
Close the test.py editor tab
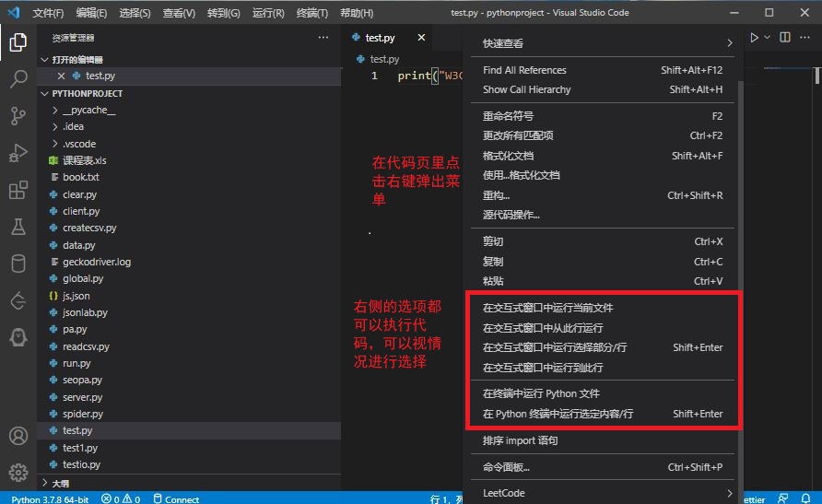(421, 37)
